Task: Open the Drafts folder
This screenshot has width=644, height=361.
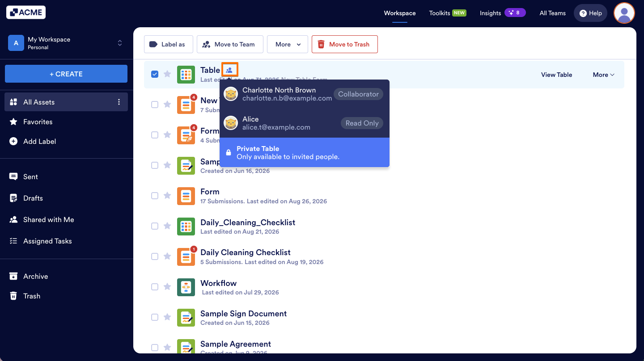Action: (x=66, y=198)
